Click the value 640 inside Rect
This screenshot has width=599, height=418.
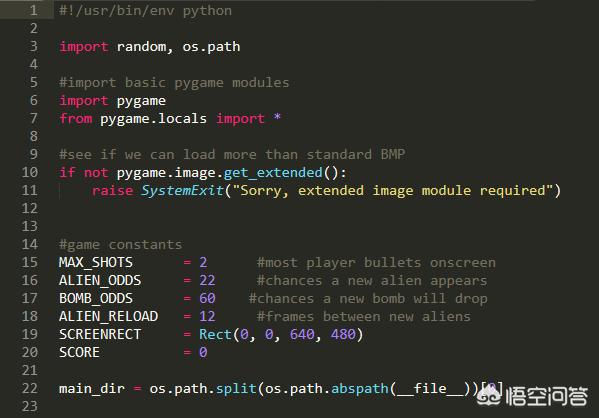[x=302, y=334]
